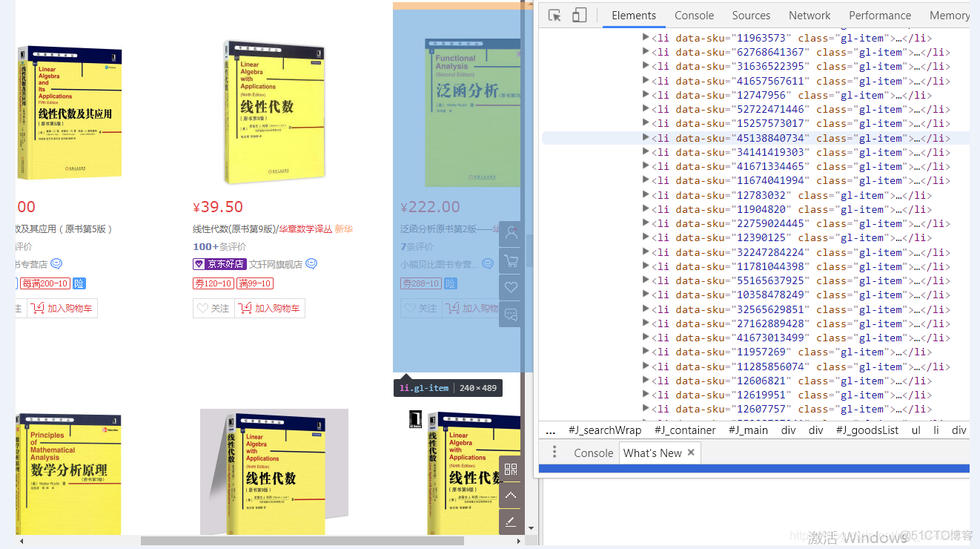
Task: Open the heart favorites icon in floating sidebar
Action: (x=511, y=288)
